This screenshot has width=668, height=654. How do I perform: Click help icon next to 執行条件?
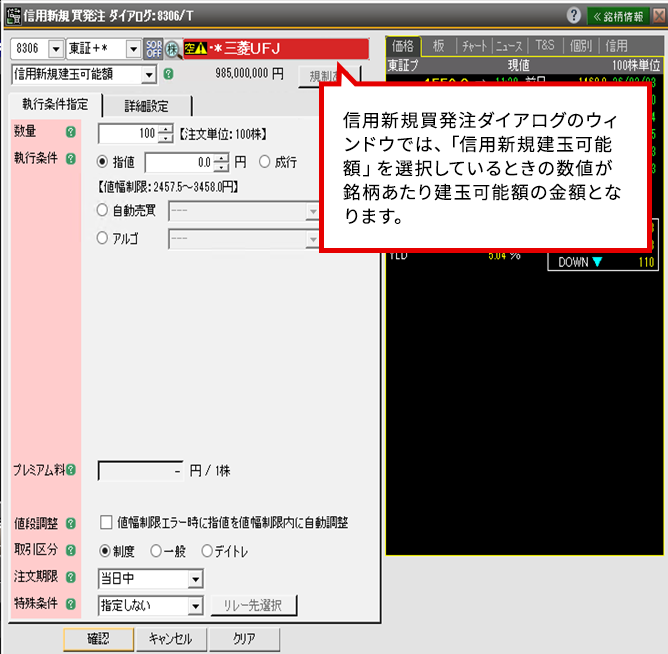tap(71, 159)
